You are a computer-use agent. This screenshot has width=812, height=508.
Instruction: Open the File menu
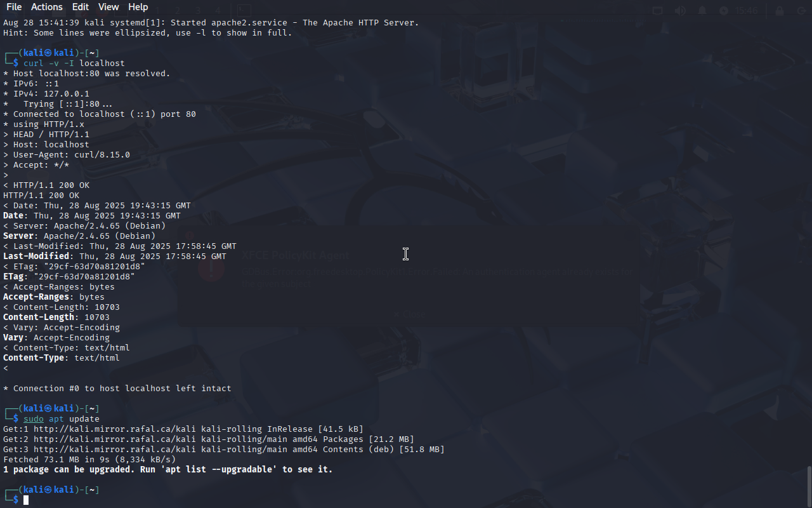(x=14, y=7)
